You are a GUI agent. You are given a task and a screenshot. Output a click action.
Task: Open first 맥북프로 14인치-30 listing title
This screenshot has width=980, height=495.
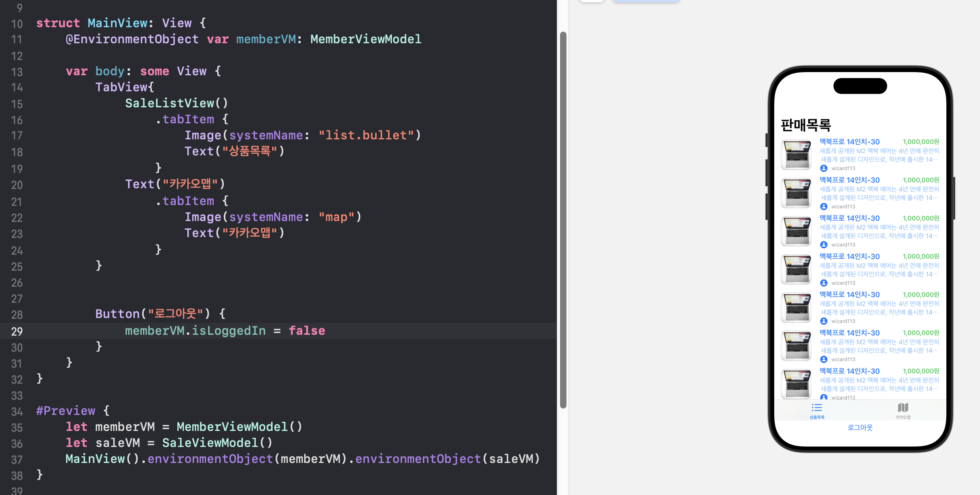pyautogui.click(x=849, y=142)
